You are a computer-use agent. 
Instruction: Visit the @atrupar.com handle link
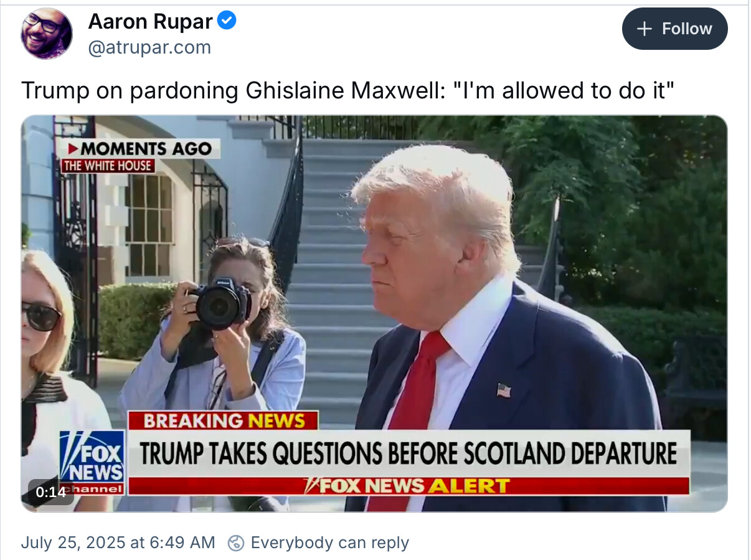point(149,47)
